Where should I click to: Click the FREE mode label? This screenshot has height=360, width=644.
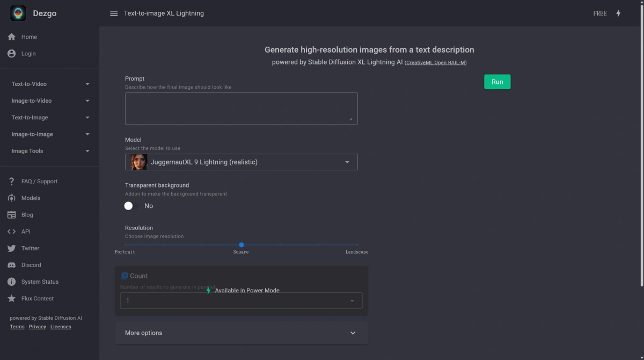click(x=600, y=13)
